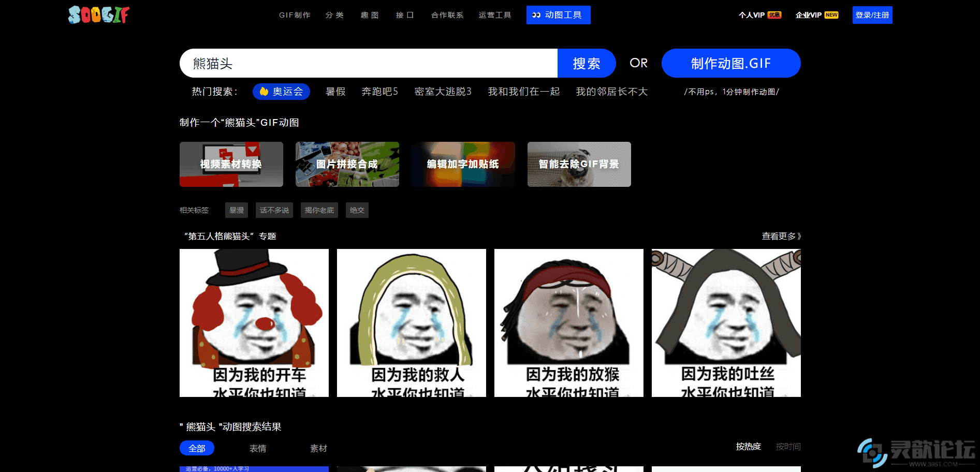The height and width of the screenshot is (472, 980).
Task: Select hot search term 暑假
Action: pos(335,92)
